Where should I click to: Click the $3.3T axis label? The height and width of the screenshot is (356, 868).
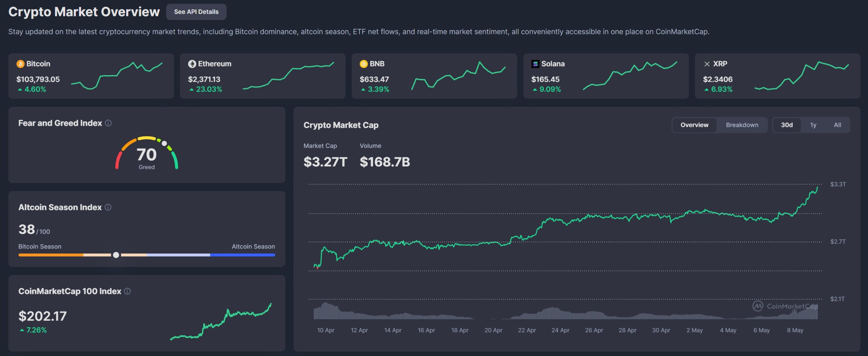tap(838, 184)
